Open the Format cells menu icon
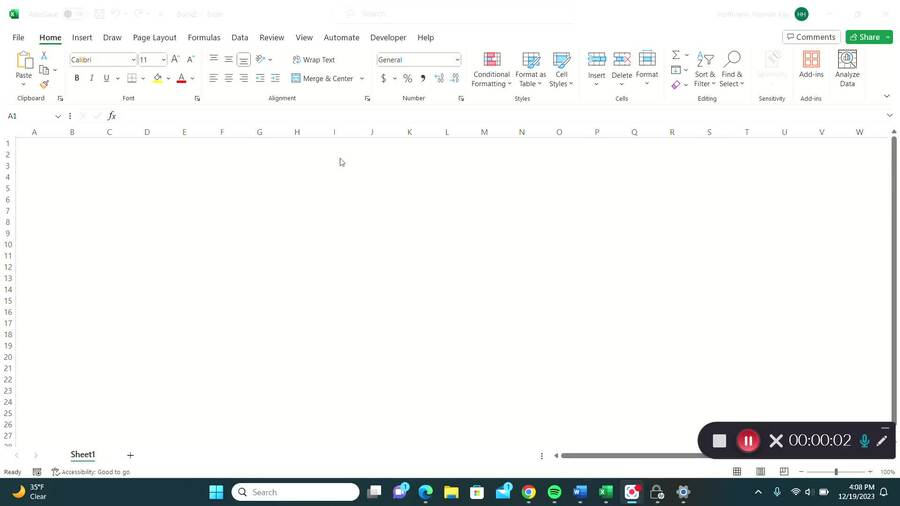Screen dimensions: 900x506 [x=647, y=59]
